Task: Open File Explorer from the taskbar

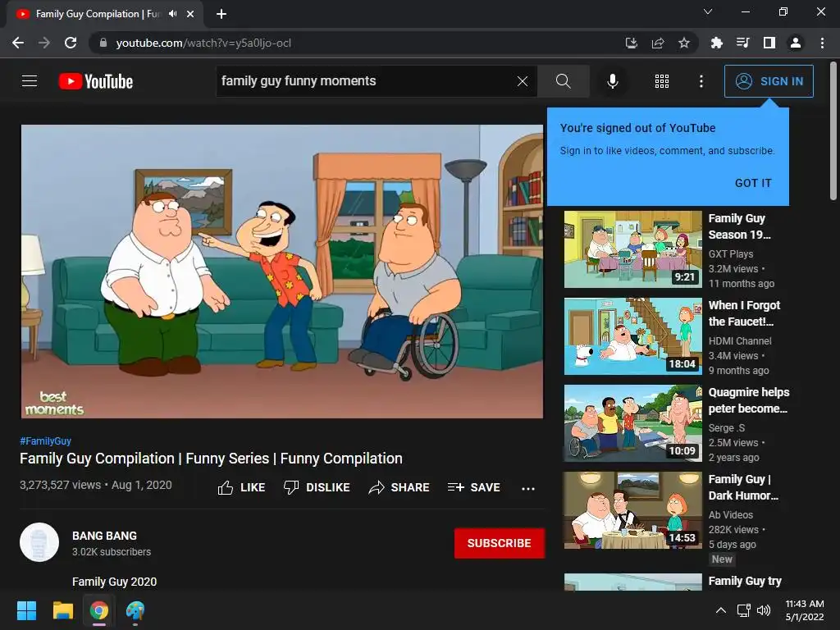Action: coord(62,610)
